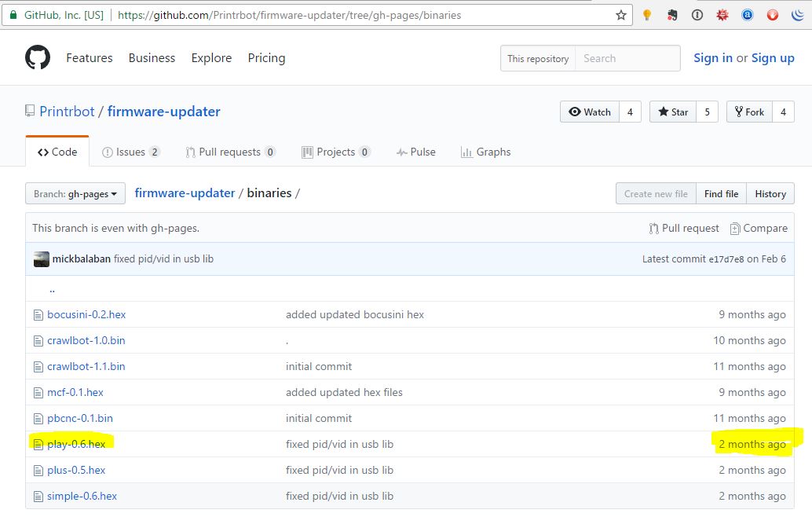Click the circled-i extension icon in toolbar

(697, 15)
